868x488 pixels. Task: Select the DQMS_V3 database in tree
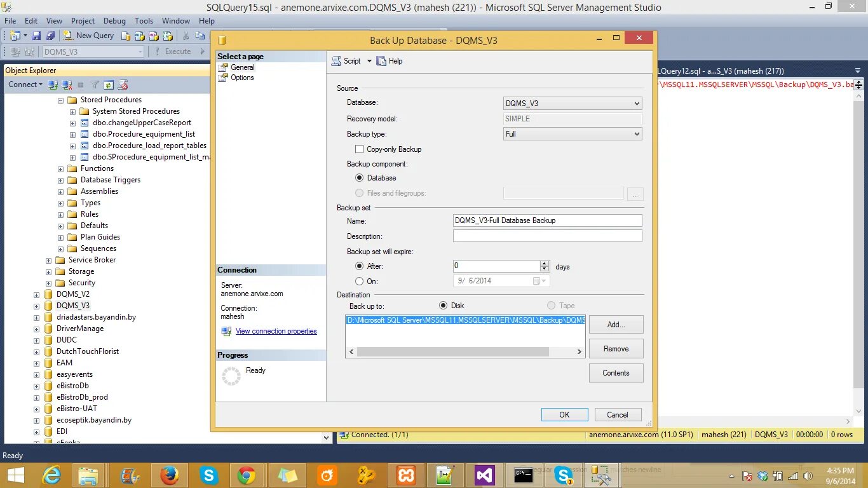tap(73, 306)
